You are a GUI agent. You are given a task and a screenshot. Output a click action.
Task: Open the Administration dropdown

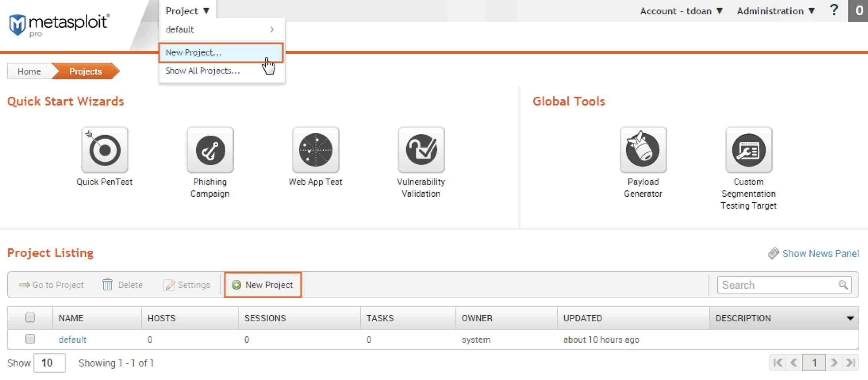(x=776, y=11)
